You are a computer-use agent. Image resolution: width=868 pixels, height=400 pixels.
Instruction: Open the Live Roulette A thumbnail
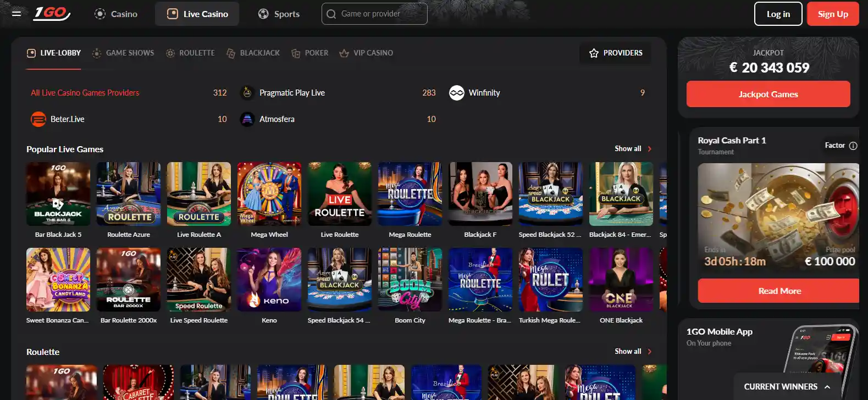(x=199, y=194)
